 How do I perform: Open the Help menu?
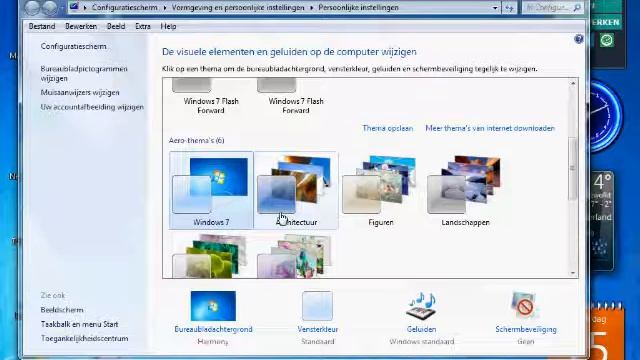point(168,26)
